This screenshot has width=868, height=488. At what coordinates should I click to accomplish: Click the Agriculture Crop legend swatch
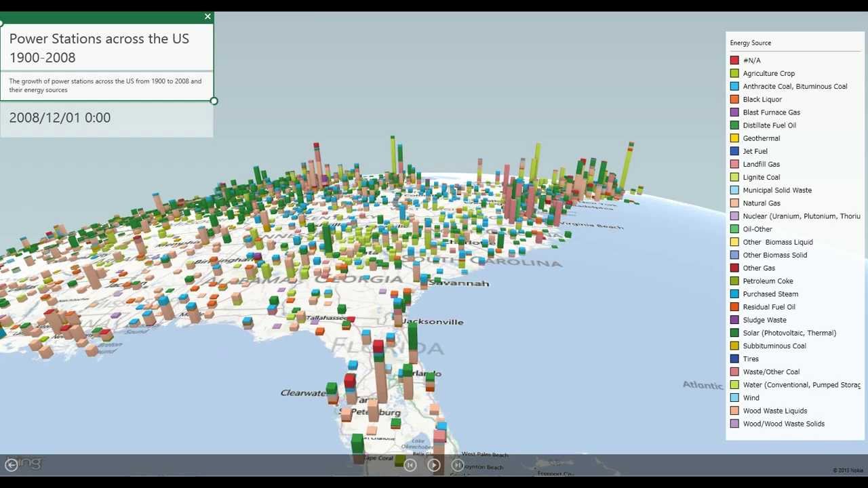click(734, 73)
